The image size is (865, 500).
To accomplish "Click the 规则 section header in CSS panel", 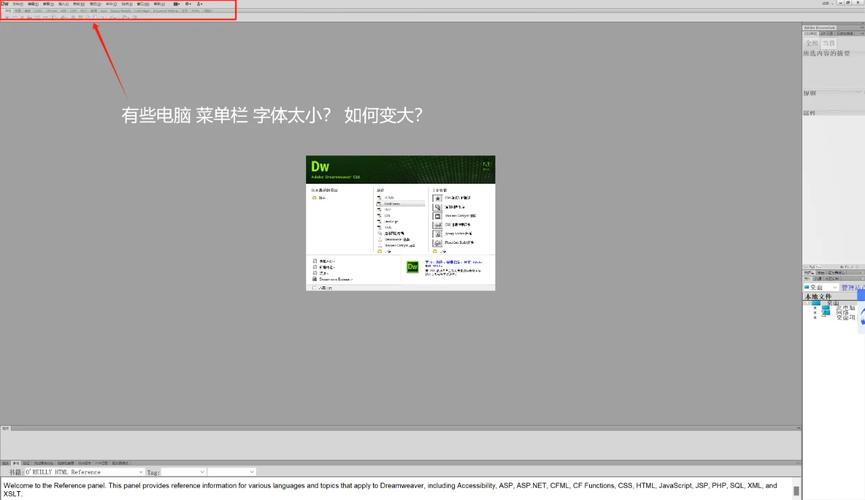I will point(809,93).
